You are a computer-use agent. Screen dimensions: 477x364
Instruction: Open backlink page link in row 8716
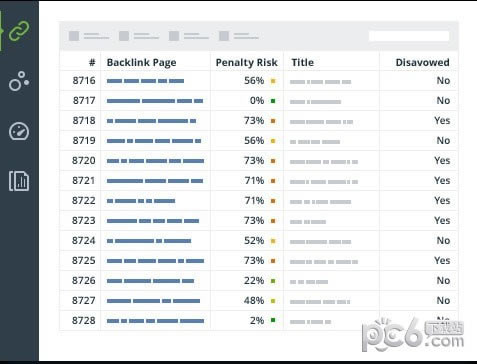click(x=145, y=81)
